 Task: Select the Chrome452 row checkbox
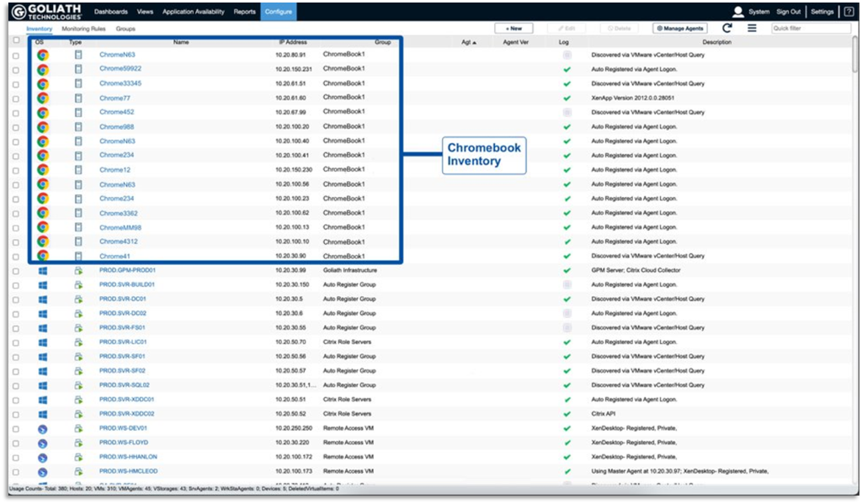tap(16, 113)
